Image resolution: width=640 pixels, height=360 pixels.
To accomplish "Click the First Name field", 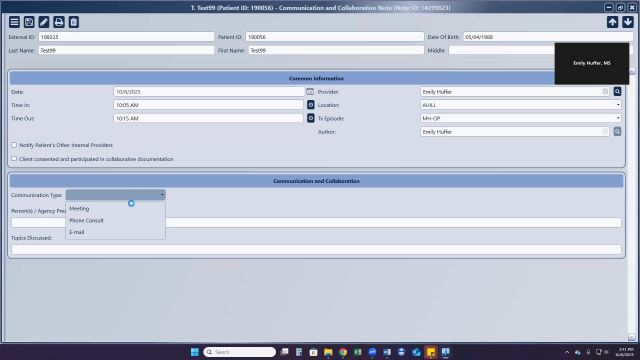I will (336, 50).
